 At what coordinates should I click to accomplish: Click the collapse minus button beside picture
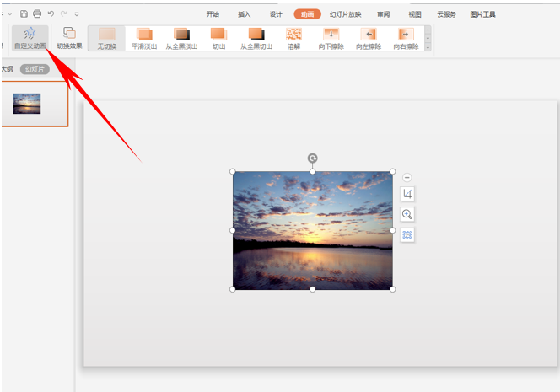tap(407, 177)
